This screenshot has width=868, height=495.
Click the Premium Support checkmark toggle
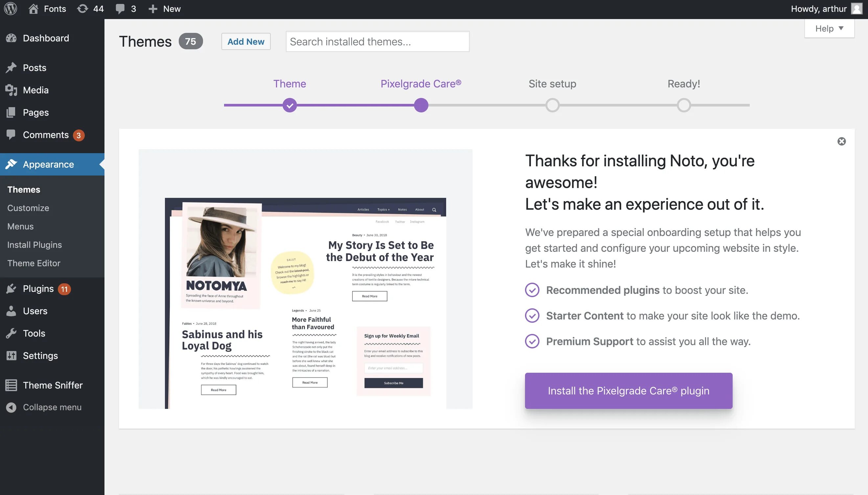(532, 341)
